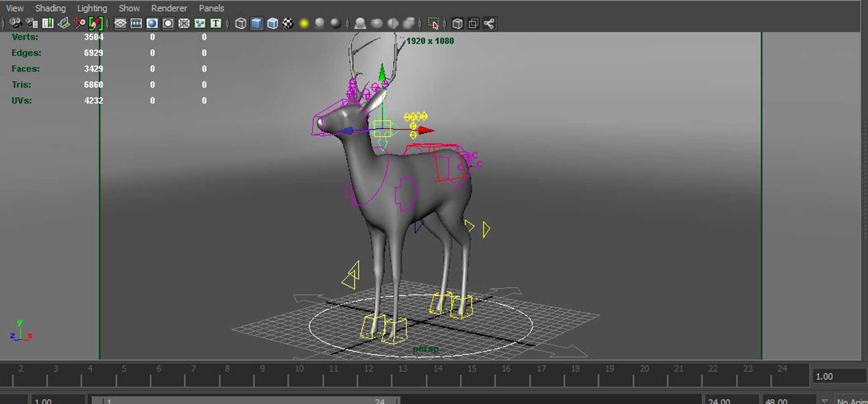Click the yellow Use All Lights icon

click(304, 23)
